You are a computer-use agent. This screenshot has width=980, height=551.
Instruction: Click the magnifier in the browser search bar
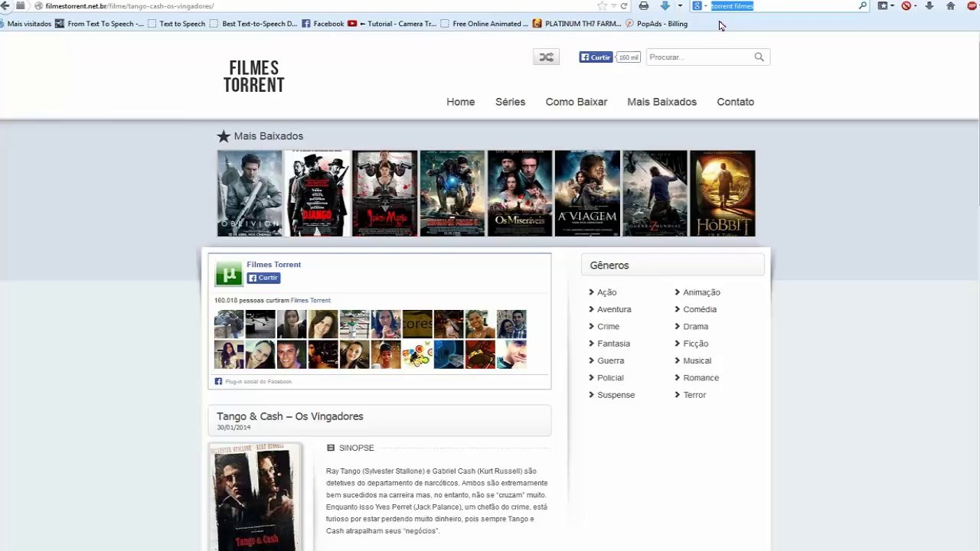863,5
